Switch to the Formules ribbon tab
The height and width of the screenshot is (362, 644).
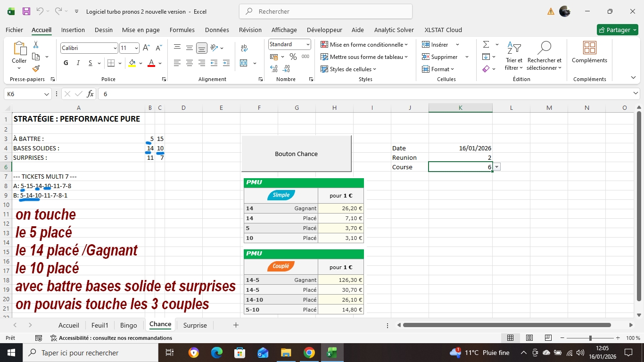pyautogui.click(x=182, y=30)
